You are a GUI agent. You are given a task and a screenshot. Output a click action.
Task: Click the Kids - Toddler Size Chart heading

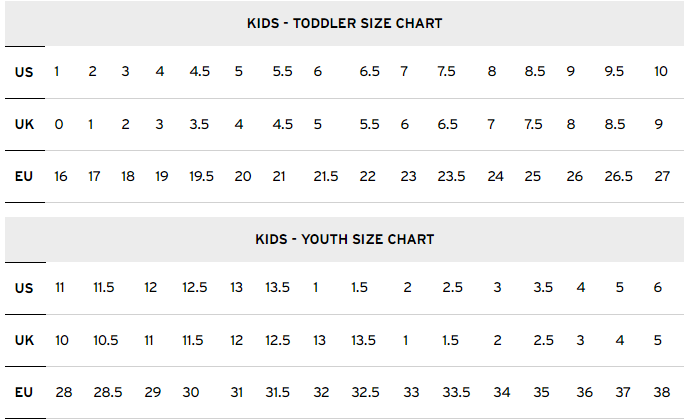[x=344, y=23]
